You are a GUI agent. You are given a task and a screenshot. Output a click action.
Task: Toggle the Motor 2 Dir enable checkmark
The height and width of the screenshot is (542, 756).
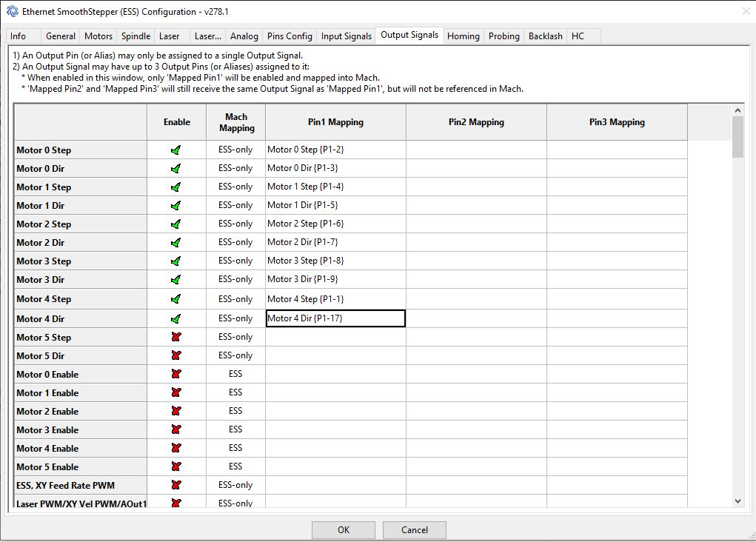tap(176, 243)
